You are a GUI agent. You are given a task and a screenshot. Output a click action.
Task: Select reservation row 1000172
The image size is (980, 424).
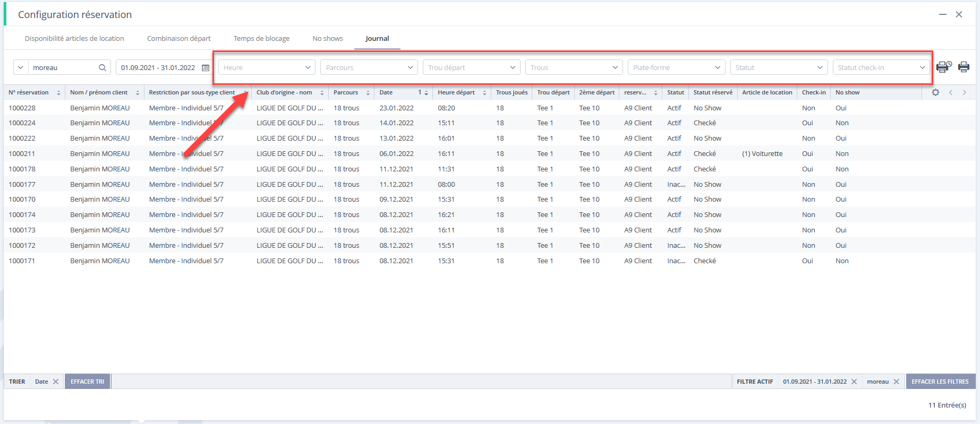489,245
